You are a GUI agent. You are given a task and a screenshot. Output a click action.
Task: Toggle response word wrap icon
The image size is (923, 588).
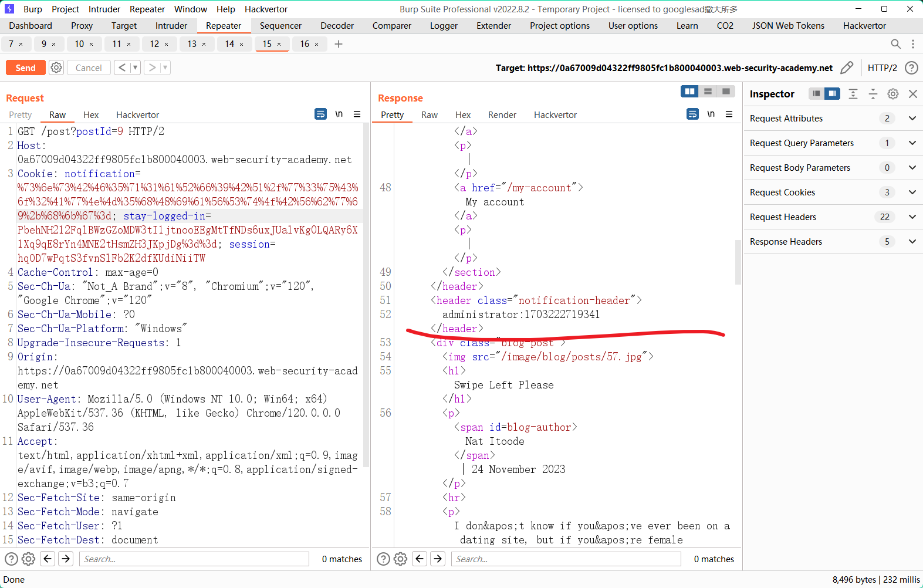point(692,114)
